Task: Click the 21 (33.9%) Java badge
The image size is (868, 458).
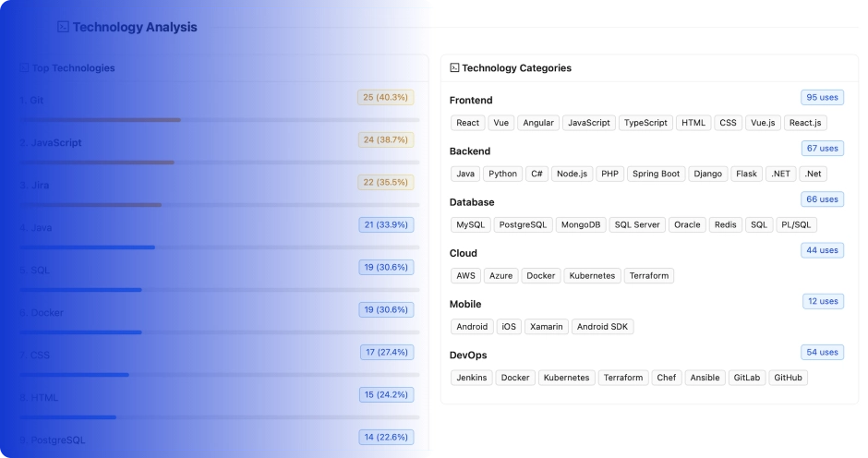Action: click(386, 224)
